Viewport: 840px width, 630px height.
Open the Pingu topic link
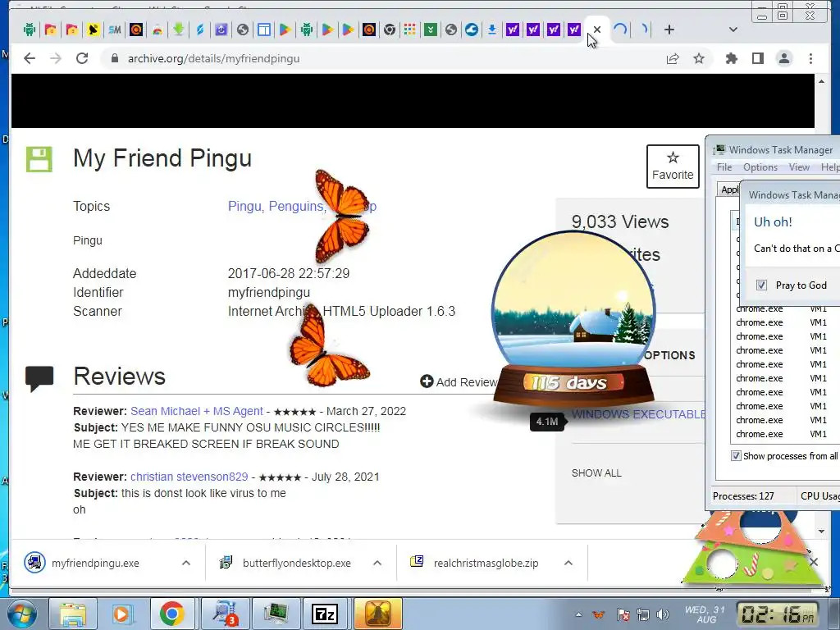click(244, 206)
